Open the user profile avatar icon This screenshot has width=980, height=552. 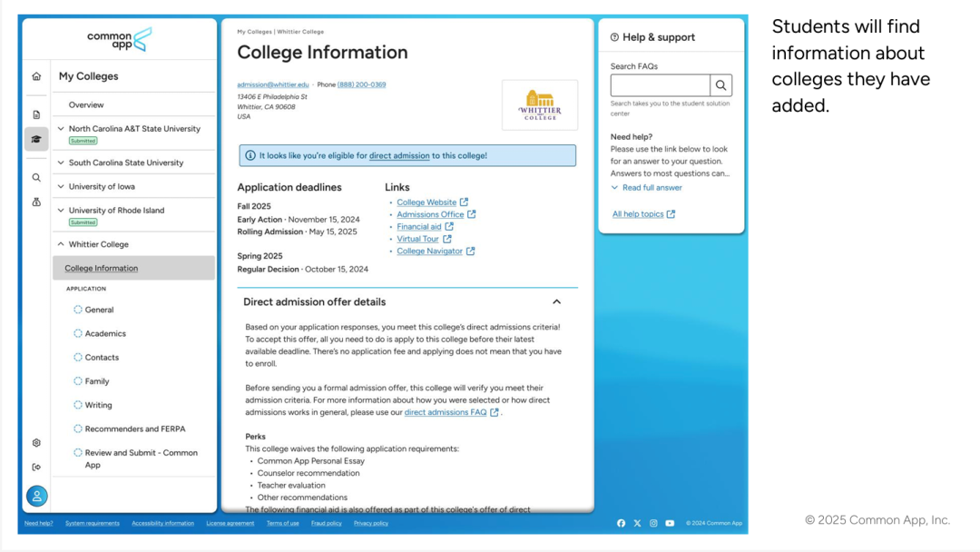[x=37, y=497]
